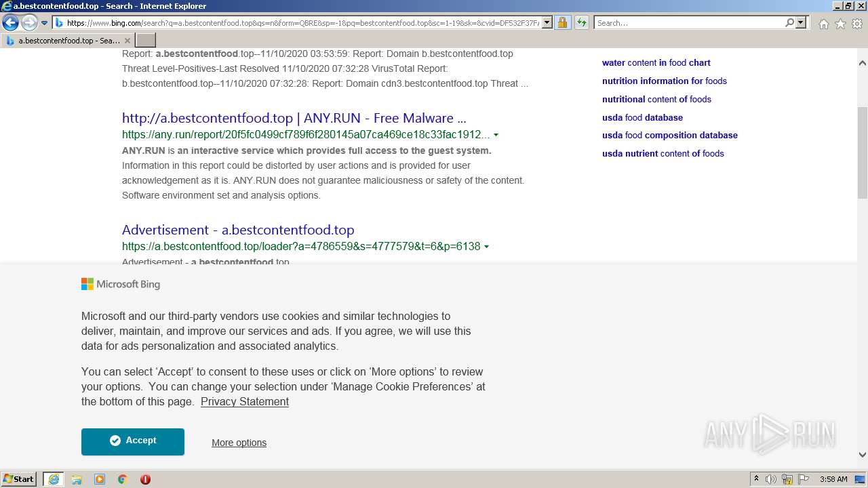The height and width of the screenshot is (488, 868).
Task: Open Windows Explorer folder taskbar icon
Action: (77, 479)
